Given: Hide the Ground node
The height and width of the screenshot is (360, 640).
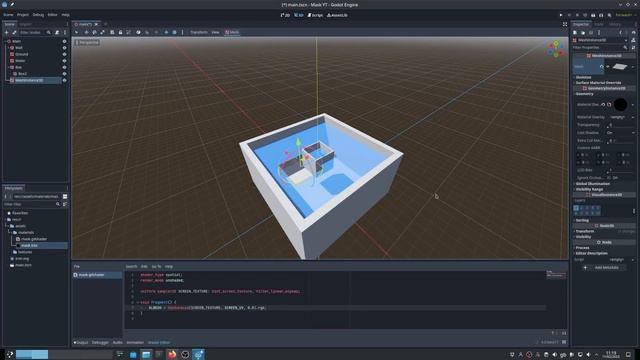Looking at the screenshot, I should [x=64, y=54].
